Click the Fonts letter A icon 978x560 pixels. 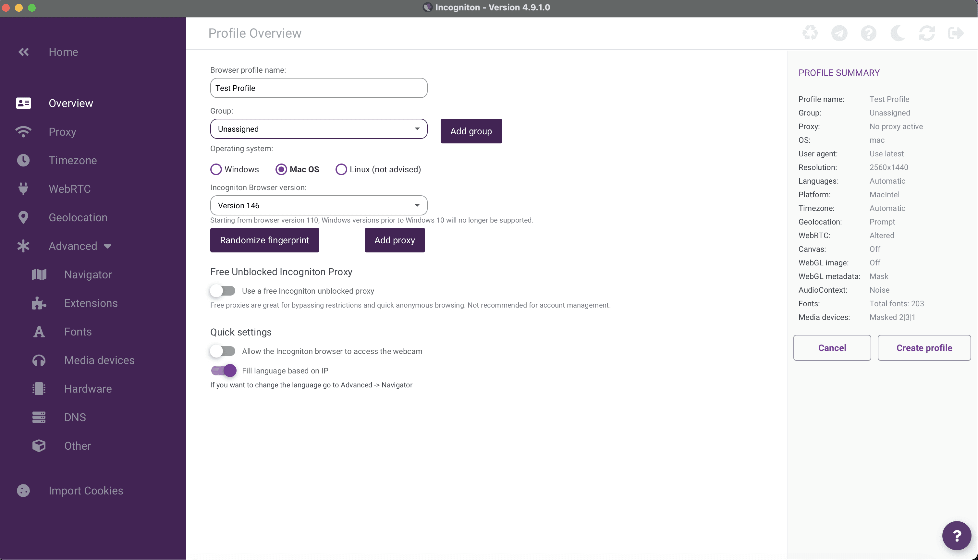pos(39,332)
